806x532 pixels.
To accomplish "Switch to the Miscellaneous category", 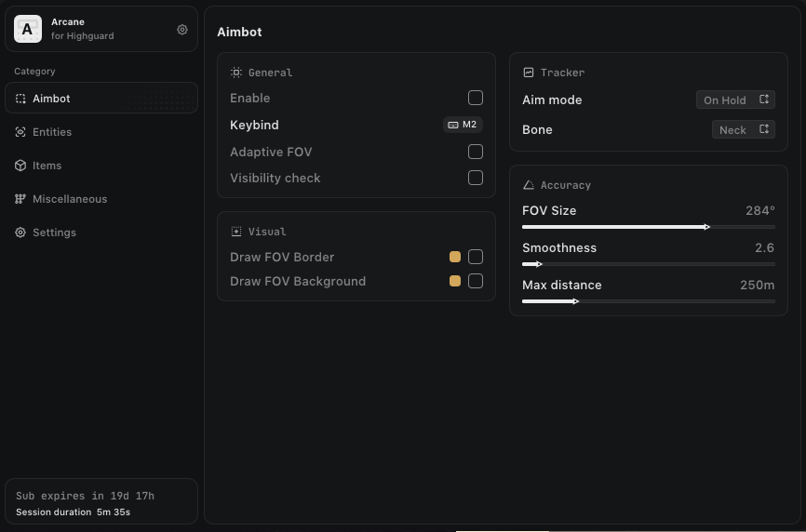I will point(70,199).
